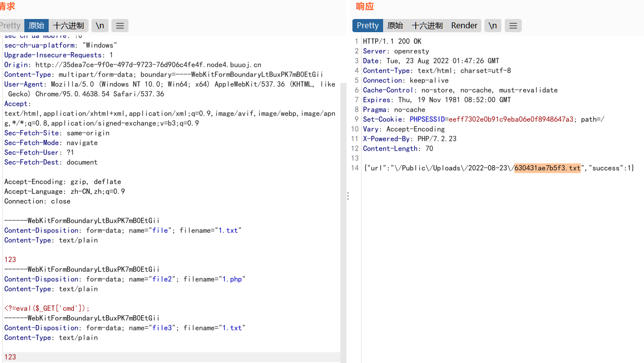Click the Connection: close request header

tap(37, 201)
